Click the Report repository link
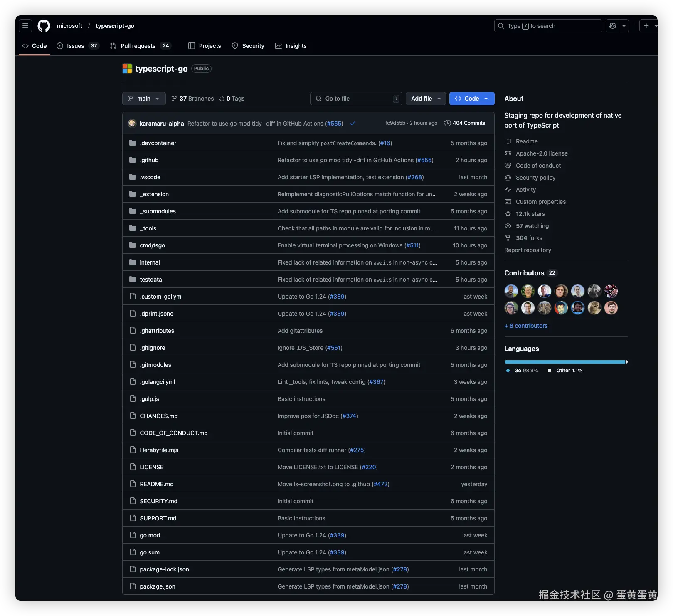The height and width of the screenshot is (616, 673). pos(528,250)
